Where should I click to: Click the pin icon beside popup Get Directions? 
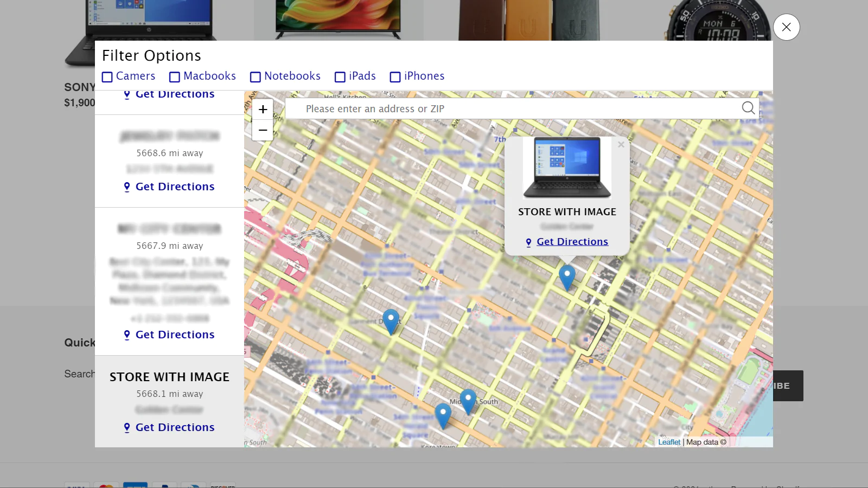[528, 242]
